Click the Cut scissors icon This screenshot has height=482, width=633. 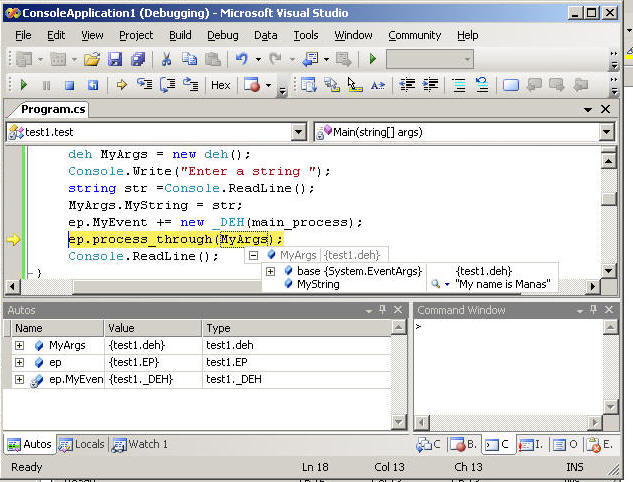[x=166, y=59]
